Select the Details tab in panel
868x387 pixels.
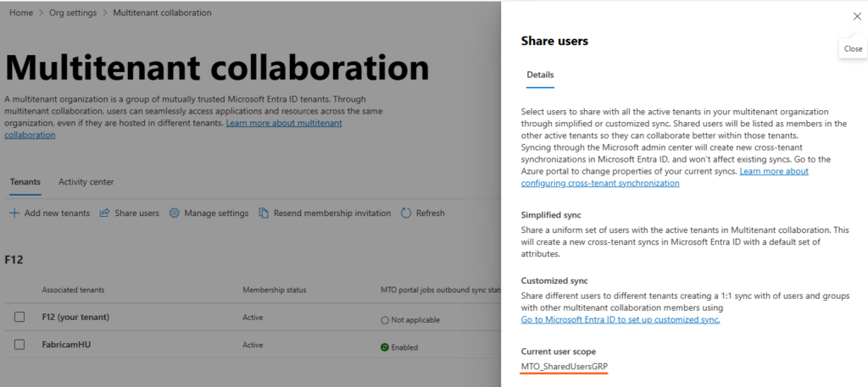[540, 75]
